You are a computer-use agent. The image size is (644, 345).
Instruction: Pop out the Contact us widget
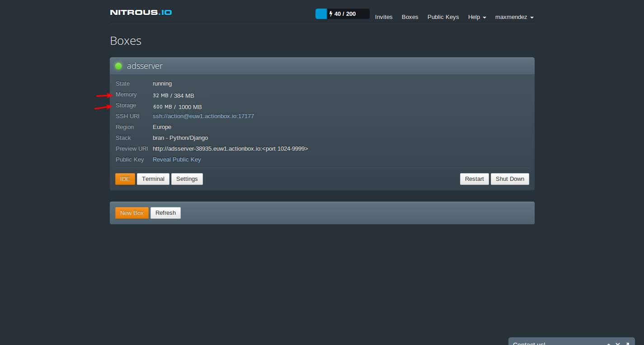click(x=627, y=344)
